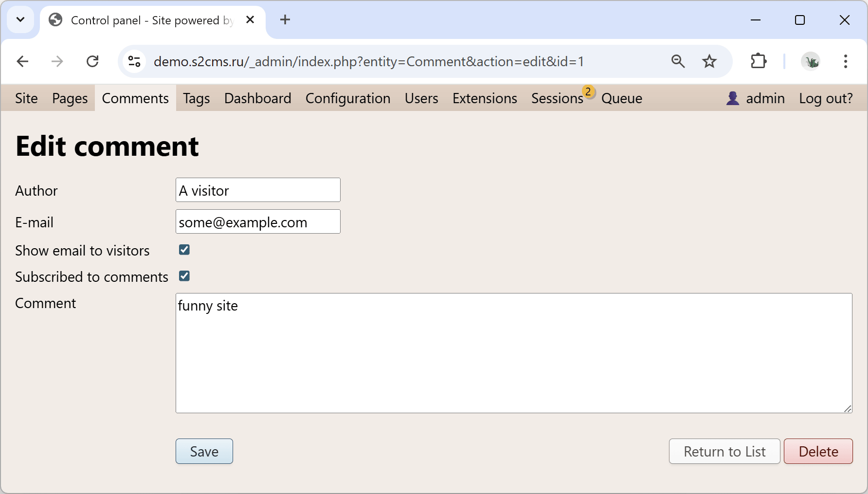Open Chrome's three-dot menu
The height and width of the screenshot is (494, 868).
point(846,61)
